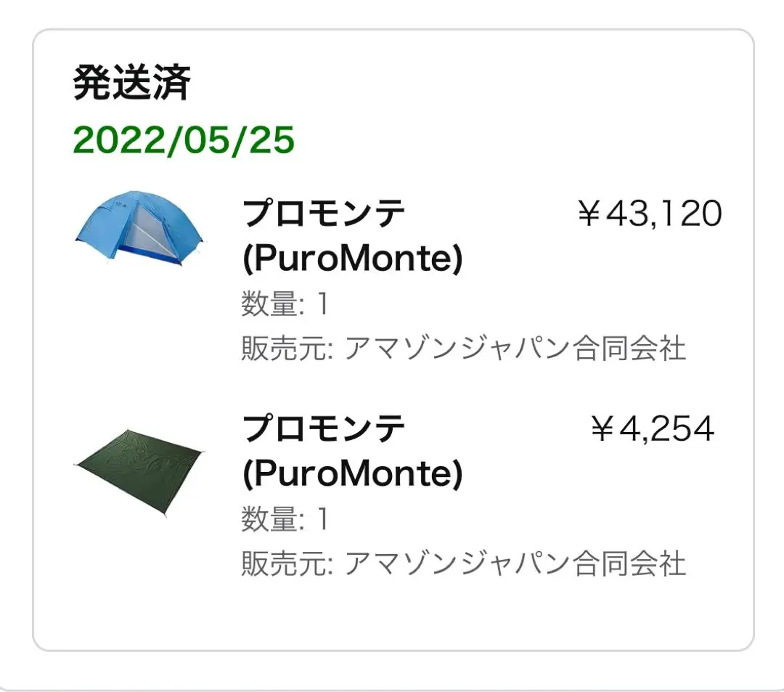Open the green ground sheet thumbnail
The image size is (784, 692).
click(x=139, y=471)
